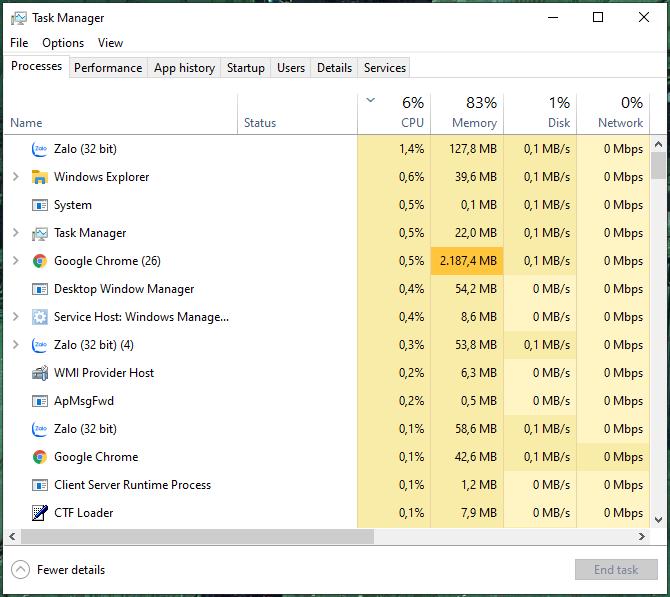Click the Google Chrome (26) icon
The height and width of the screenshot is (597, 670).
tap(39, 261)
